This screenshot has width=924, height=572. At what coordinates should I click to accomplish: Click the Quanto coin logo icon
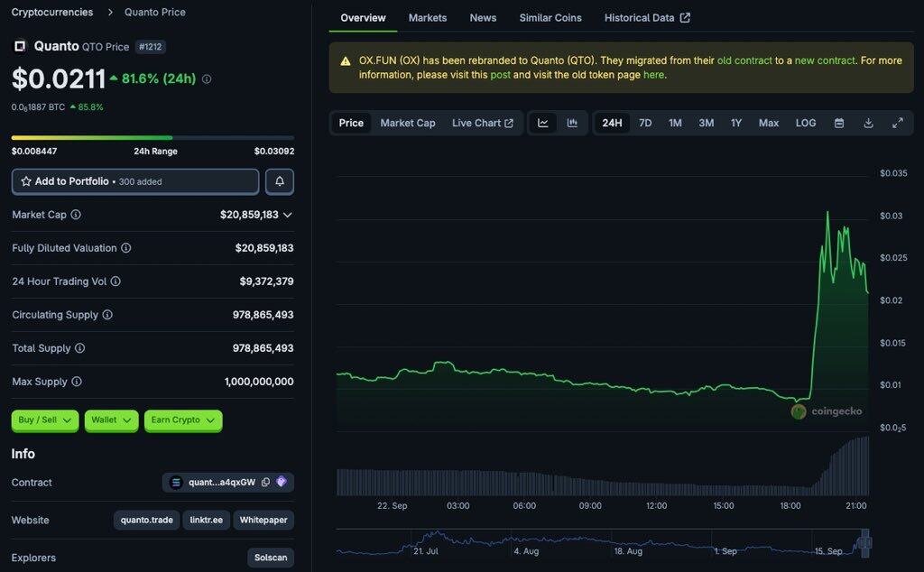click(x=20, y=46)
